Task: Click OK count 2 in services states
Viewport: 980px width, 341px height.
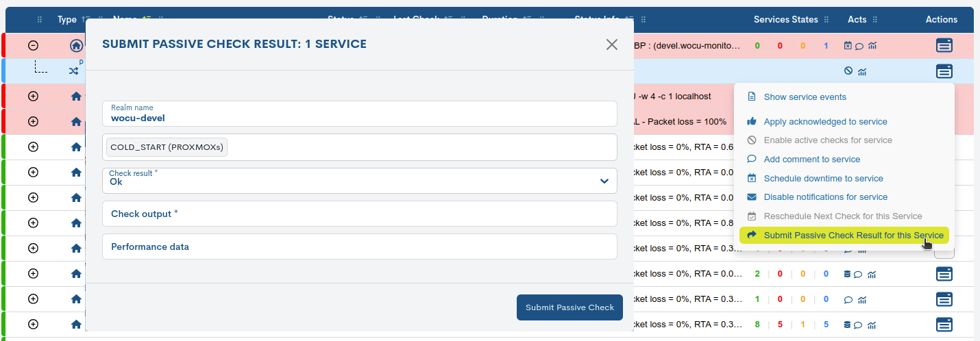Action: (757, 274)
